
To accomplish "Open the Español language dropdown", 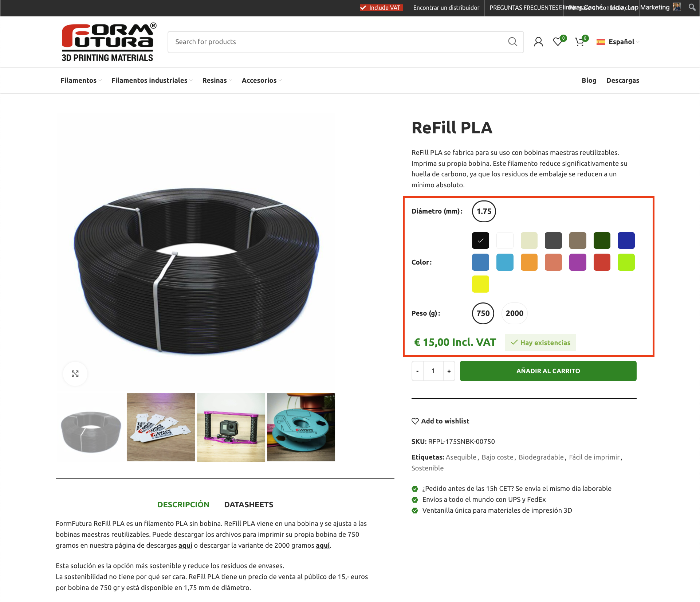I will point(618,42).
